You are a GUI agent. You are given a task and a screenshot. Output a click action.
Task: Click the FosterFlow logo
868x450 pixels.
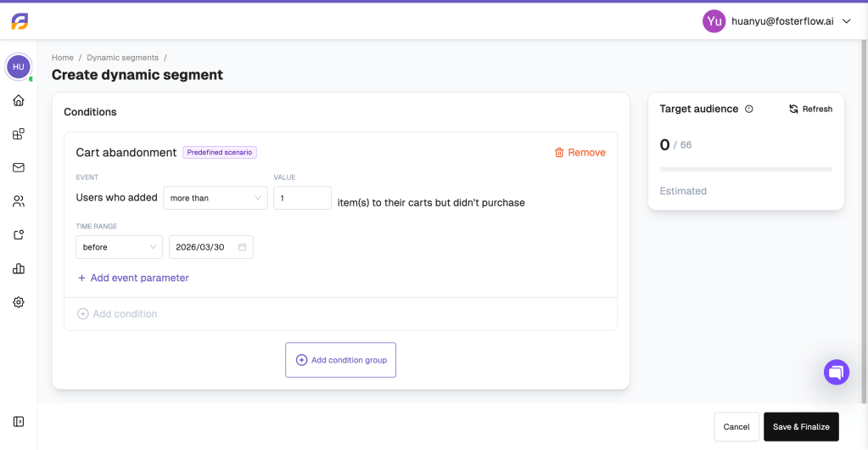(x=20, y=21)
